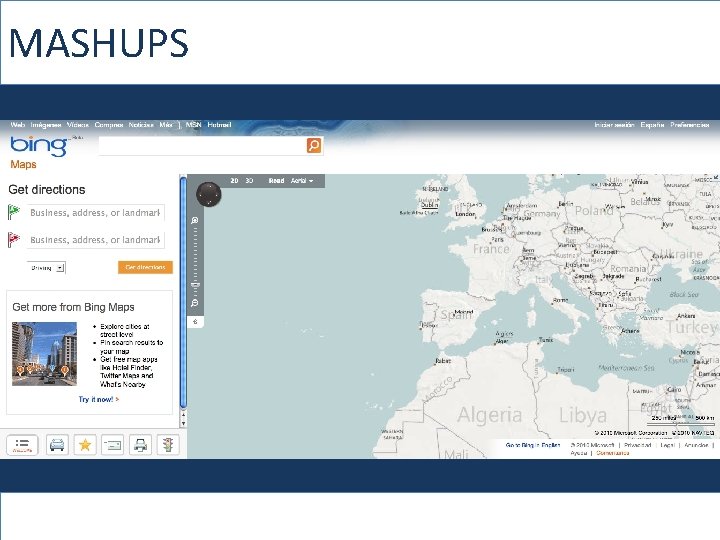Open the Driving mode dropdown

click(x=47, y=268)
